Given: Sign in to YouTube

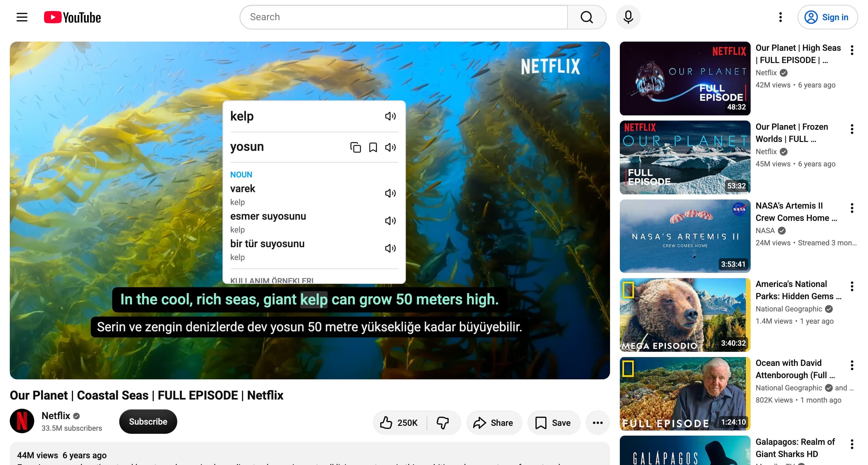Looking at the screenshot, I should click(827, 17).
